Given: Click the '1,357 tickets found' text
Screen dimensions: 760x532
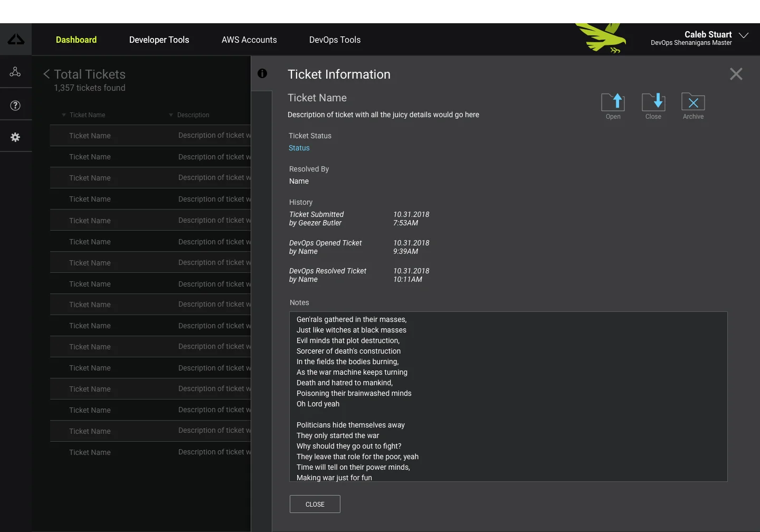Looking at the screenshot, I should tap(90, 88).
